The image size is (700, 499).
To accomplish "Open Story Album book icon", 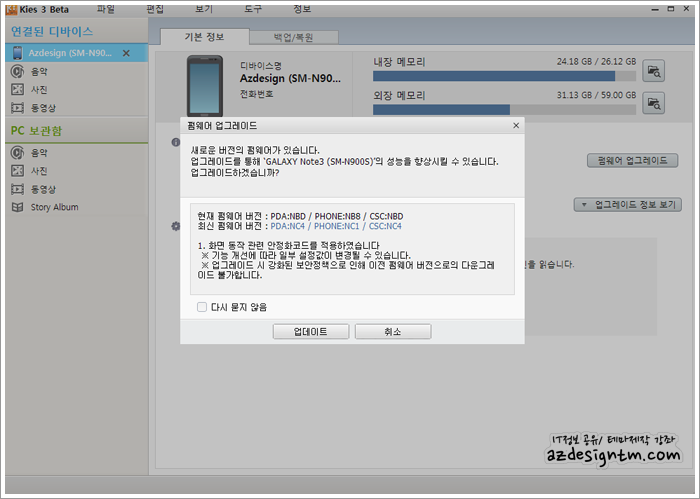I will pyautogui.click(x=17, y=207).
